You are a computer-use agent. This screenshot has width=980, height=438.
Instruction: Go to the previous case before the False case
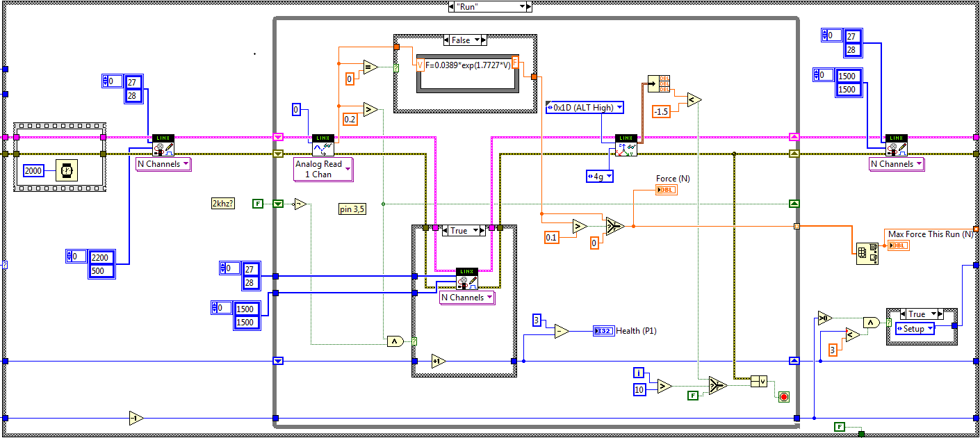(x=446, y=40)
